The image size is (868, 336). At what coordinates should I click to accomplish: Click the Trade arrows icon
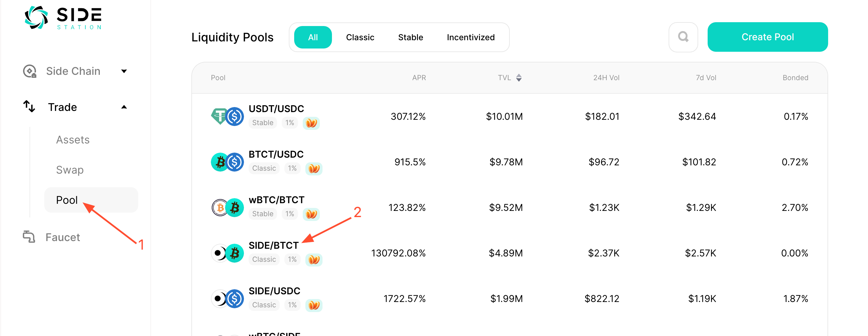click(29, 106)
